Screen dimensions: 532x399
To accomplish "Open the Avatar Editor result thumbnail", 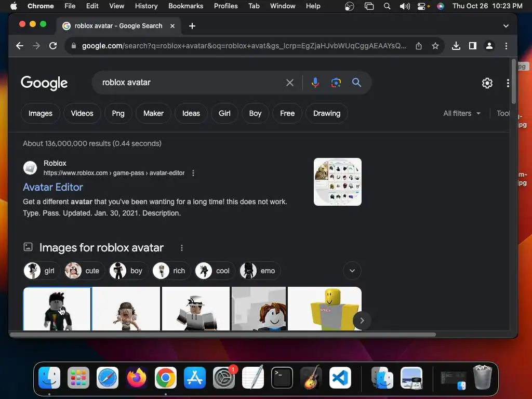I will pyautogui.click(x=338, y=182).
